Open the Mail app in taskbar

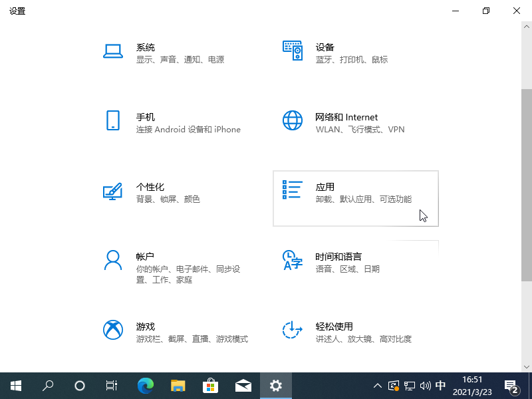click(243, 386)
